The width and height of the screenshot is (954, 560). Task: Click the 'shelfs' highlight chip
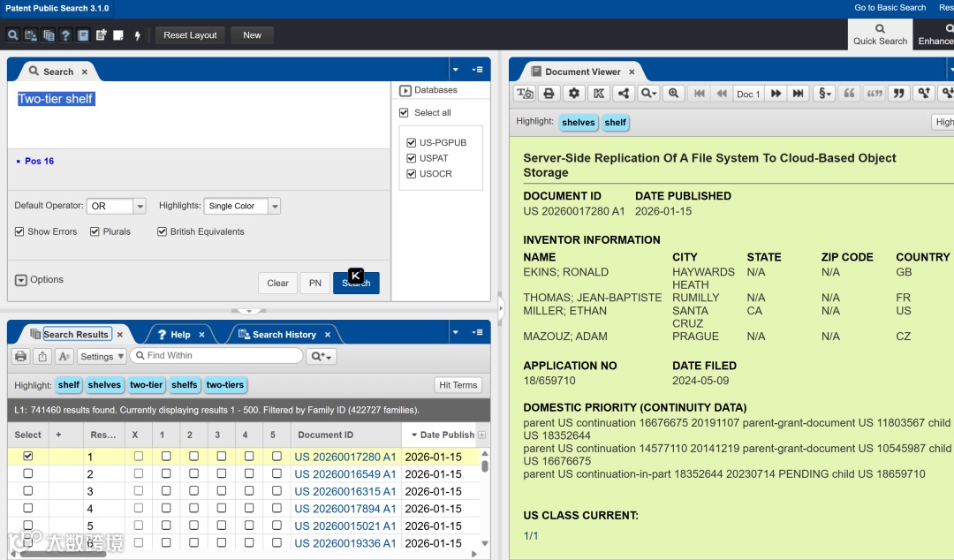185,385
